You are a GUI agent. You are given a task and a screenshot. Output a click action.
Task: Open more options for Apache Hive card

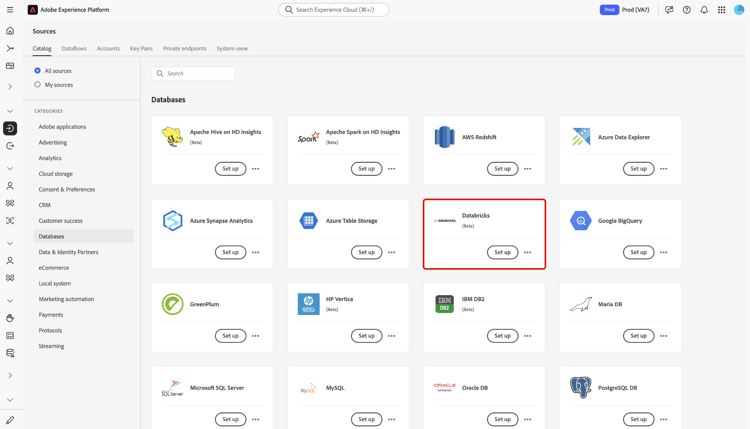[x=255, y=169]
